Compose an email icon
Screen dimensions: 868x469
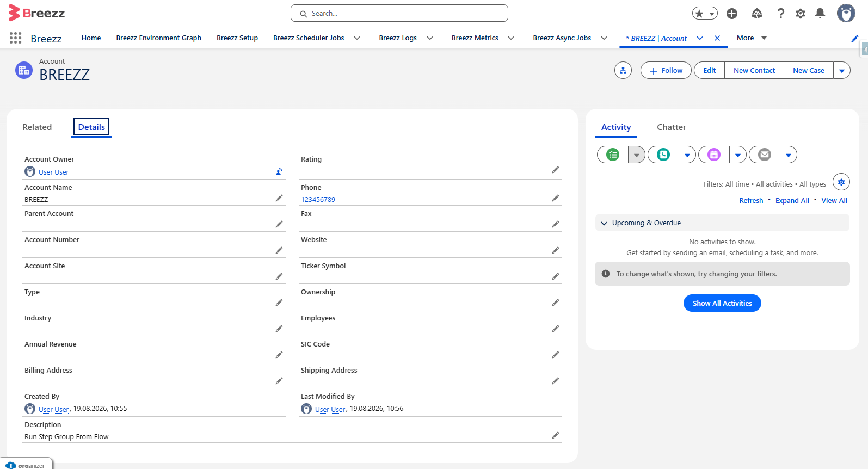click(x=765, y=155)
